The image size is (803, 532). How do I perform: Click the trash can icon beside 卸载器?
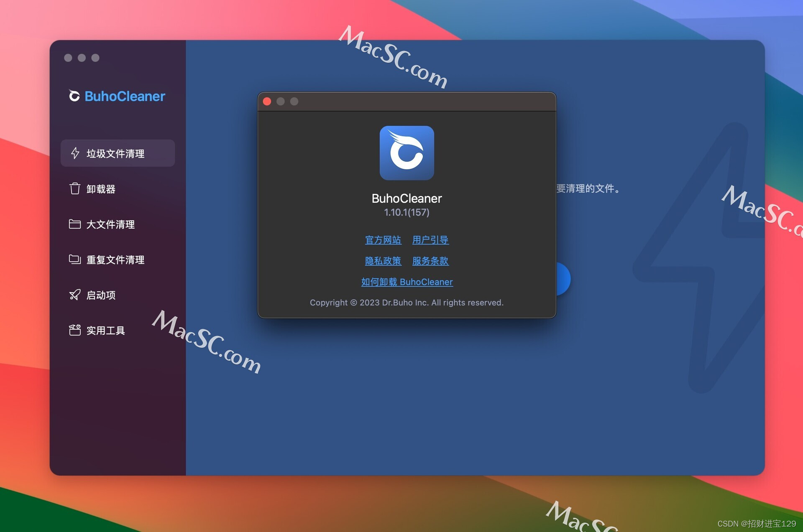tap(75, 188)
